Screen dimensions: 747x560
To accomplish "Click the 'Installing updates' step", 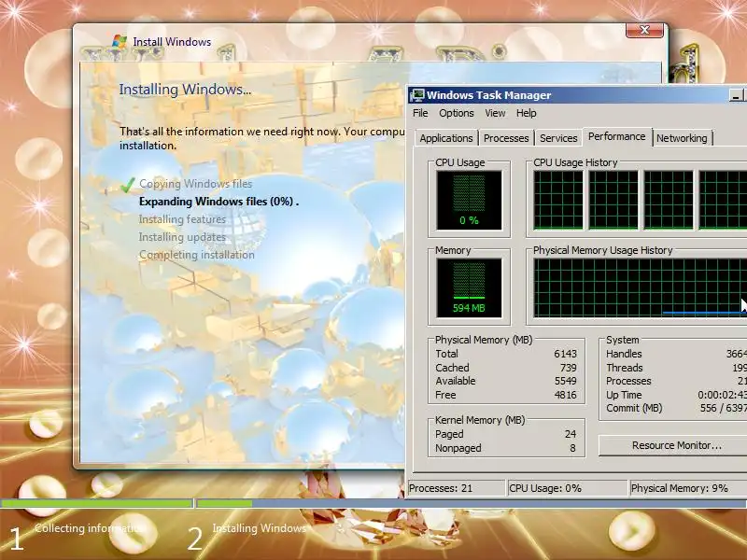I will 182,237.
